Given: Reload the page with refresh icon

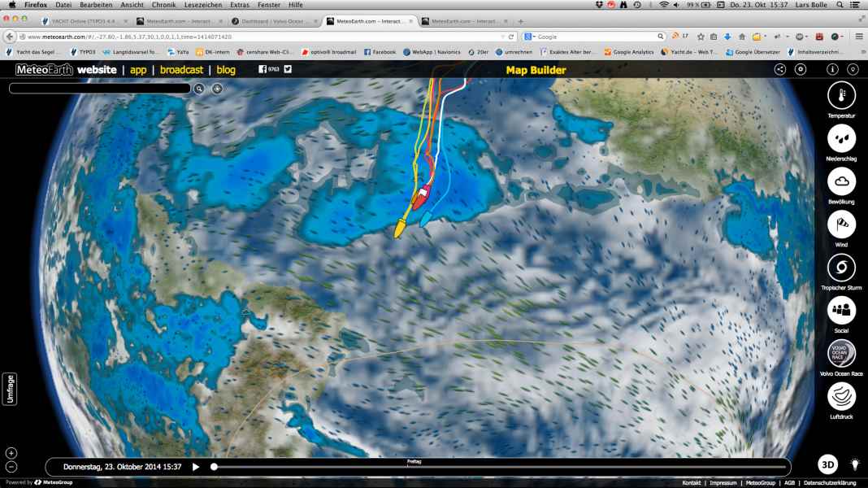Looking at the screenshot, I should [x=511, y=37].
